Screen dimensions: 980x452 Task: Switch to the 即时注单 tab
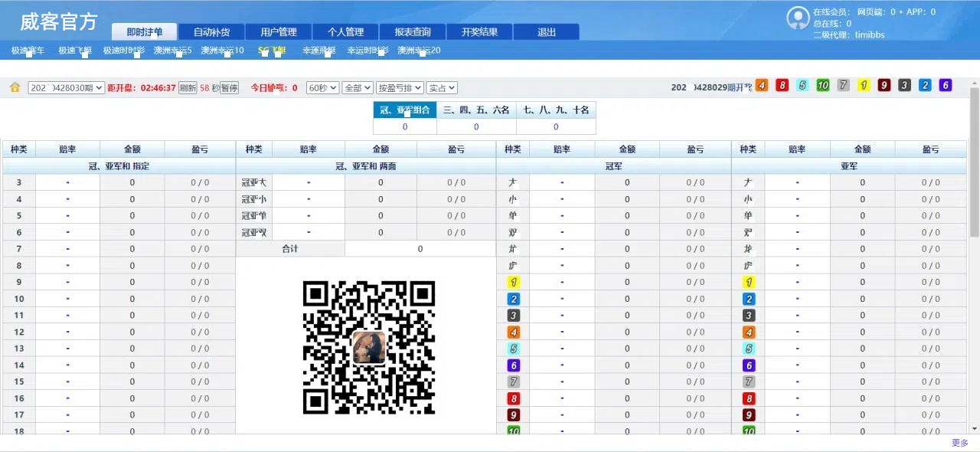pyautogui.click(x=145, y=32)
